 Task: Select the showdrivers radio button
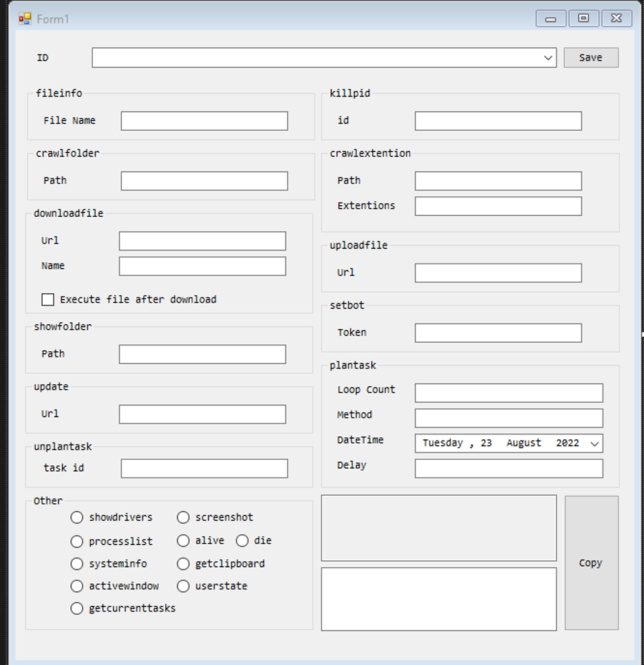[x=77, y=518]
